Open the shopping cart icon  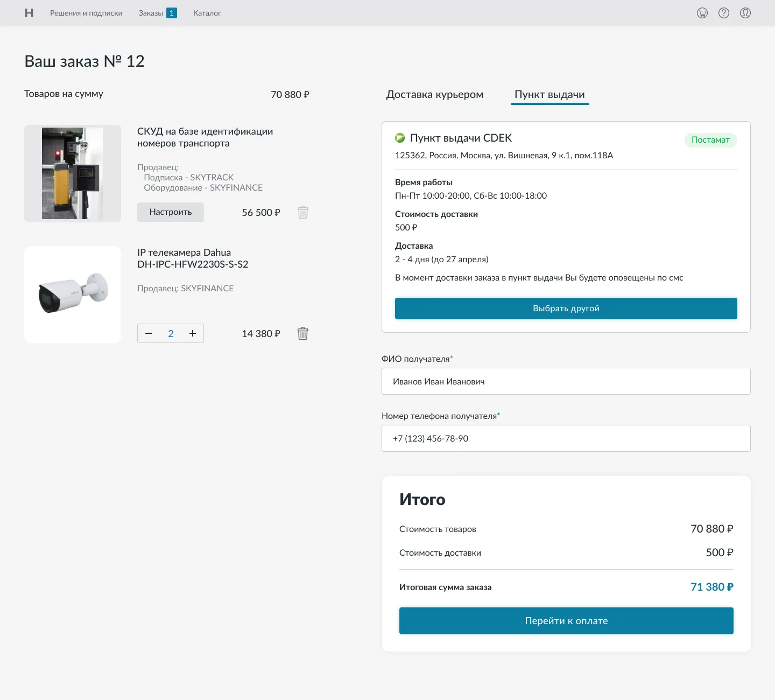coord(702,13)
